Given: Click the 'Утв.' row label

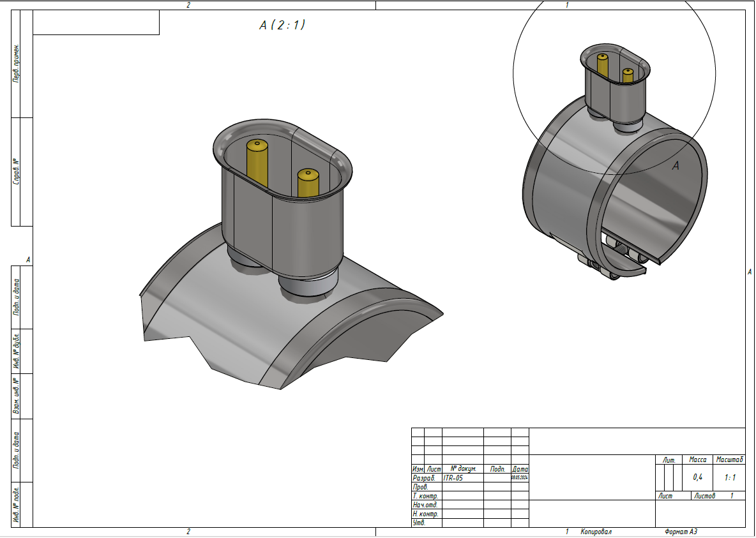Looking at the screenshot, I should pyautogui.click(x=419, y=523).
